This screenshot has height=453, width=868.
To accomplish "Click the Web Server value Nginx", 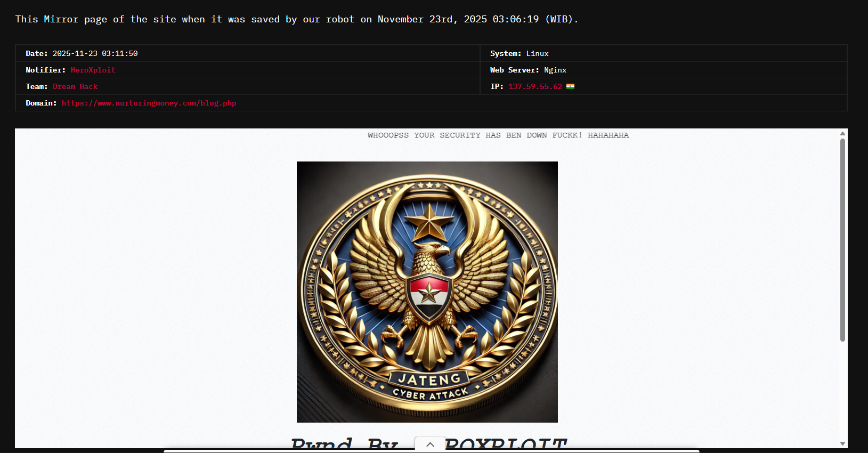I will point(555,70).
